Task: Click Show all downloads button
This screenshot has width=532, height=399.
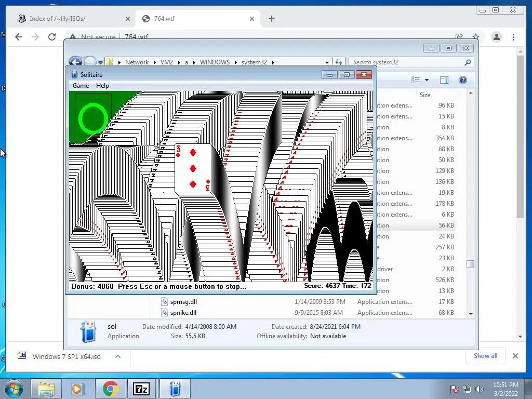Action: [x=486, y=356]
